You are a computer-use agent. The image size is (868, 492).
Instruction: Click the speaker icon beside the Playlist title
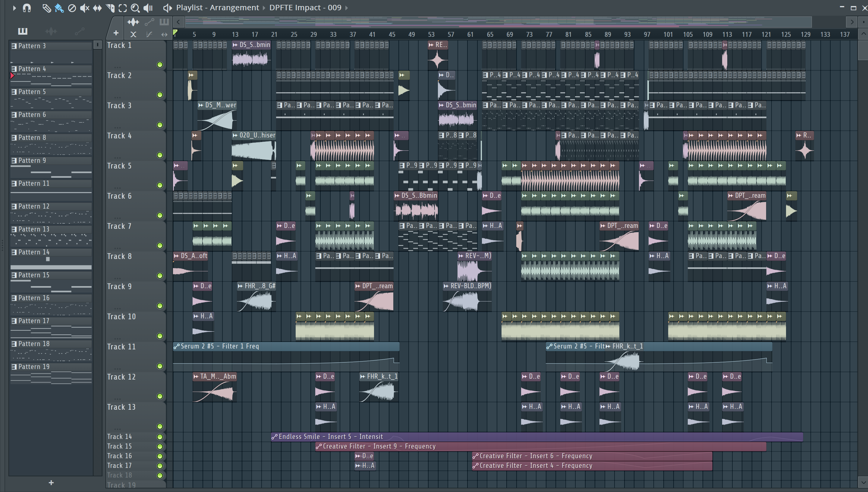coord(167,8)
